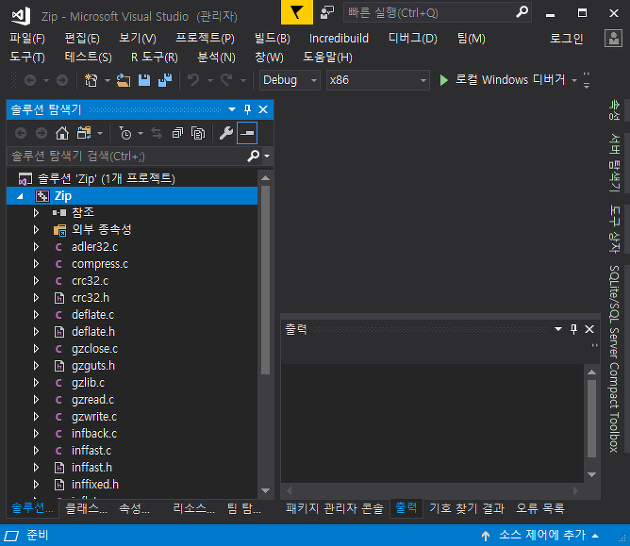Viewport: 630px width, 546px height.
Task: Click the Open File toolbar icon
Action: coord(123,80)
